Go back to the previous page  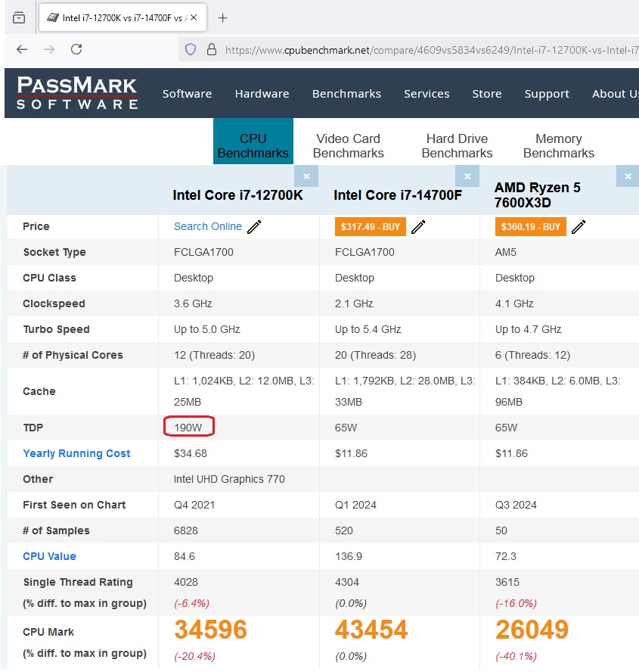tap(22, 49)
